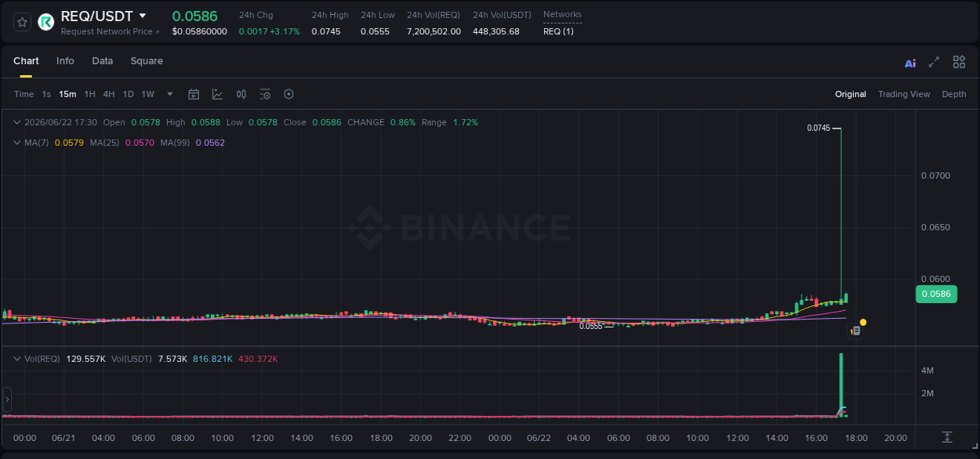Click the CHANGE 0.86% value

coord(403,122)
